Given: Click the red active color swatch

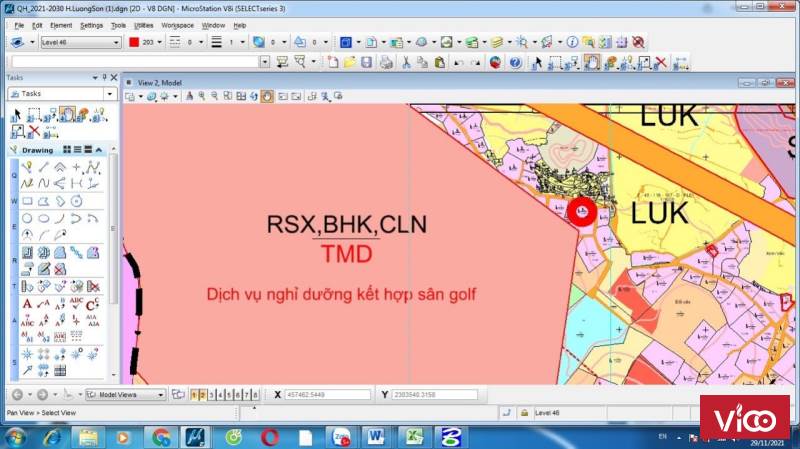Looking at the screenshot, I should point(134,42).
